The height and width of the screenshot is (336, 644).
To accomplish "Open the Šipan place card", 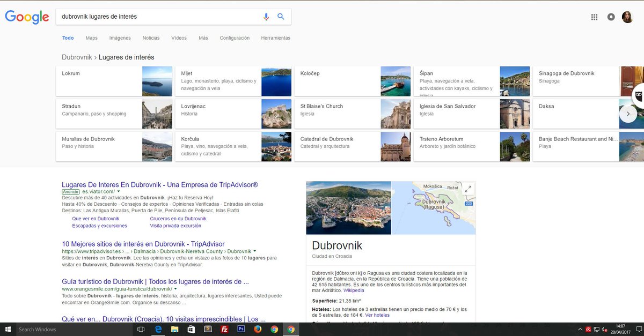I will coord(471,81).
